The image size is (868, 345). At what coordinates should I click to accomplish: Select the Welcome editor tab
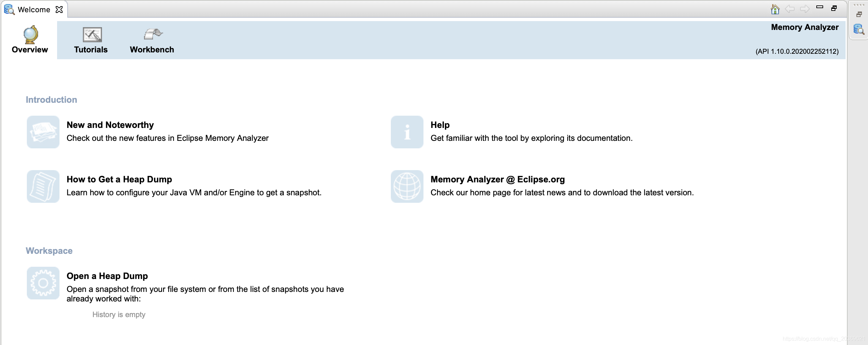click(x=34, y=10)
